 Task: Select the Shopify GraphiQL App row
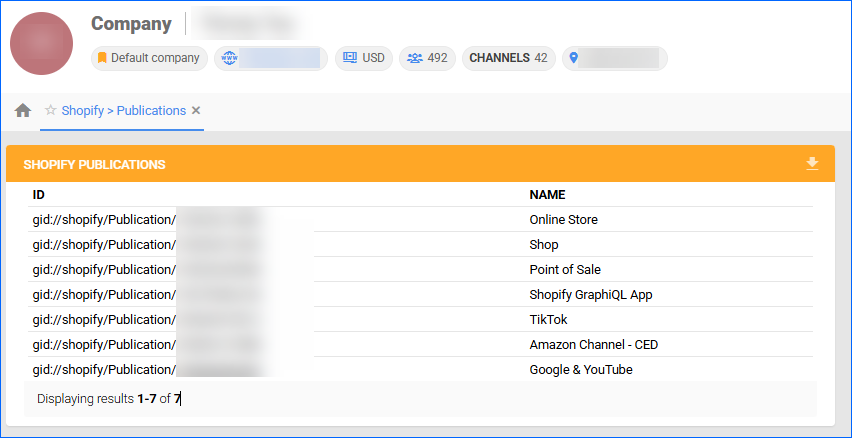[x=590, y=295]
